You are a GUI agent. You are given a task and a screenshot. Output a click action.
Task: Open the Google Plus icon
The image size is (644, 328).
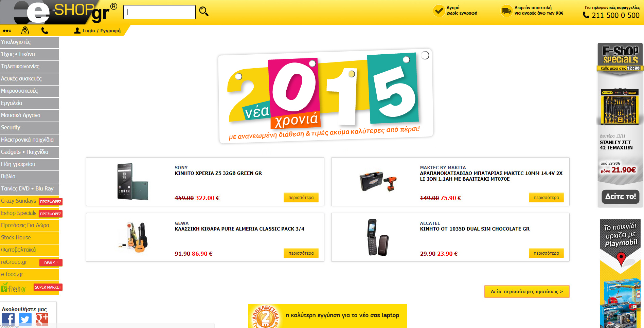42,320
